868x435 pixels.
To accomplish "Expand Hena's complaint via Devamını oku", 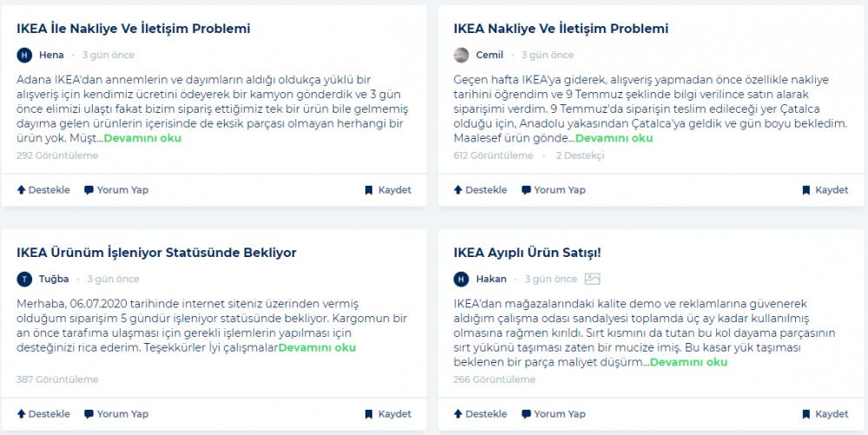I will click(x=142, y=138).
